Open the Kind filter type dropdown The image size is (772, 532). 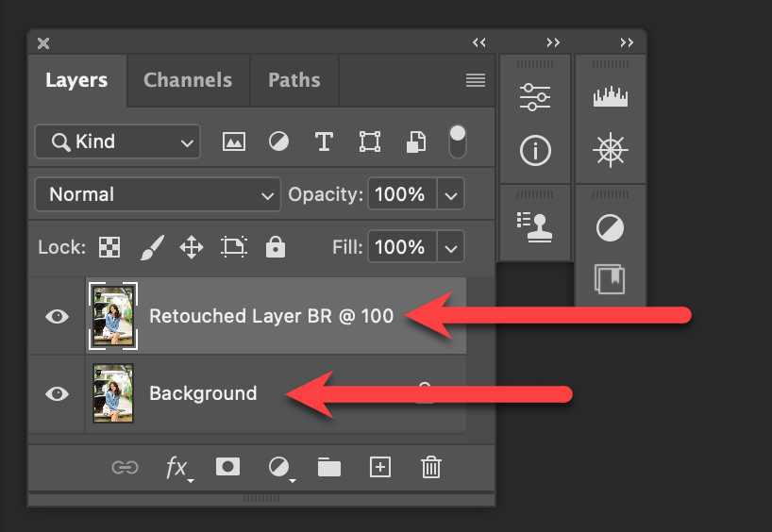click(x=118, y=141)
